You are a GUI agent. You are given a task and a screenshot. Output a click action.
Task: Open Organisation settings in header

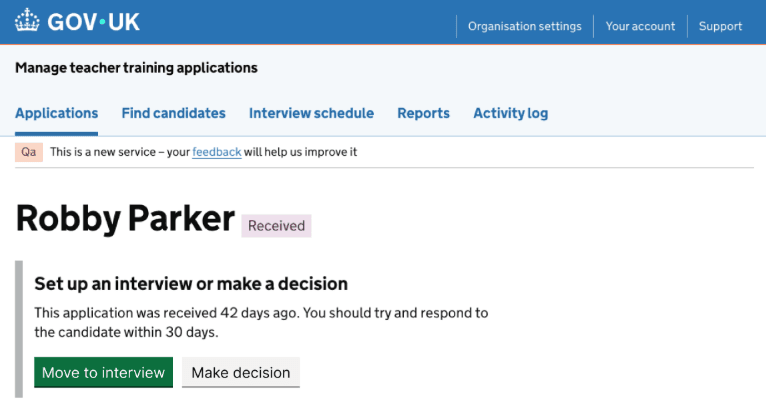[525, 26]
